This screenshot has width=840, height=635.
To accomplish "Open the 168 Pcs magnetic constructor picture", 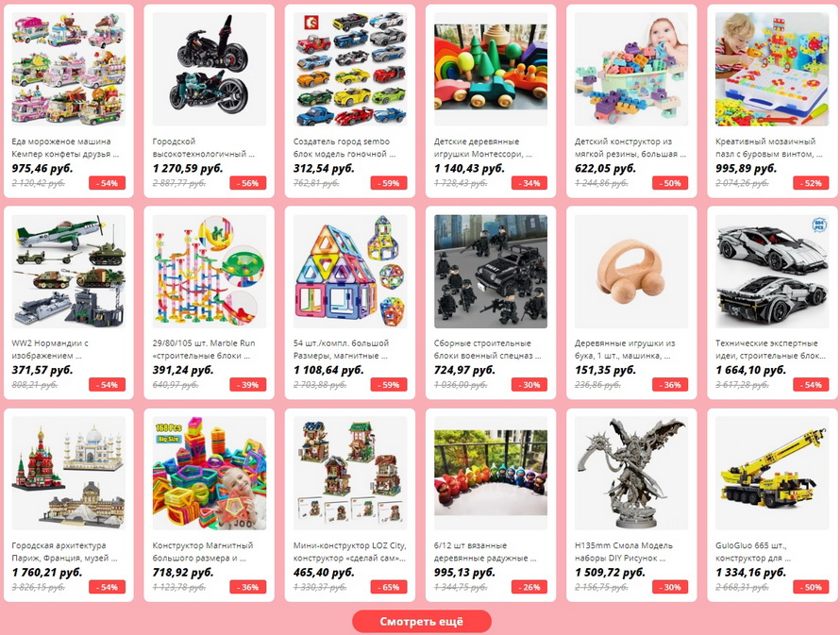I will click(210, 474).
